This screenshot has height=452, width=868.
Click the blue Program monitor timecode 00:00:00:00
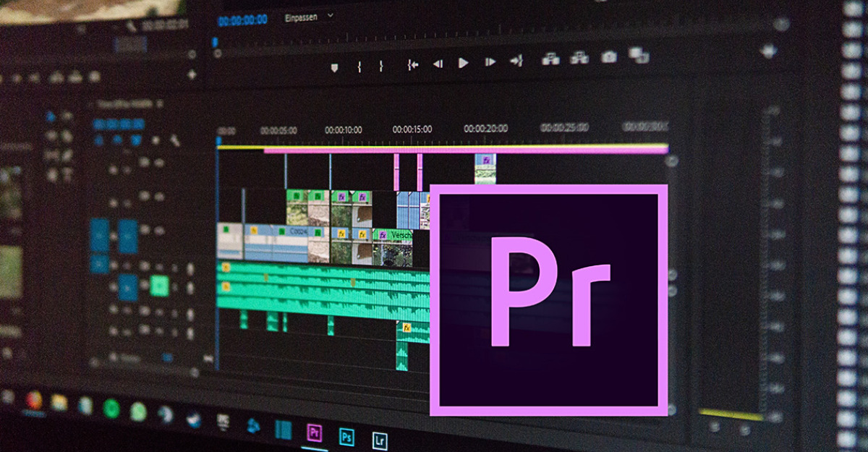(243, 20)
